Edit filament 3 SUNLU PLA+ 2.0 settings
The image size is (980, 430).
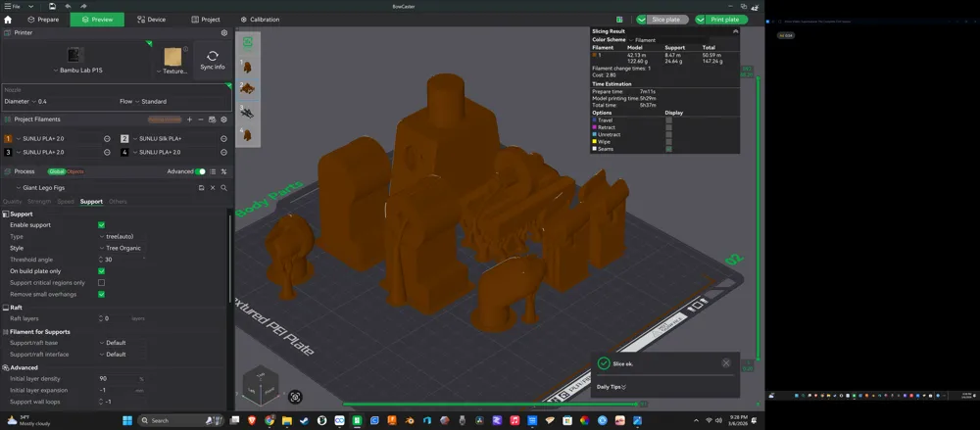[x=107, y=153]
